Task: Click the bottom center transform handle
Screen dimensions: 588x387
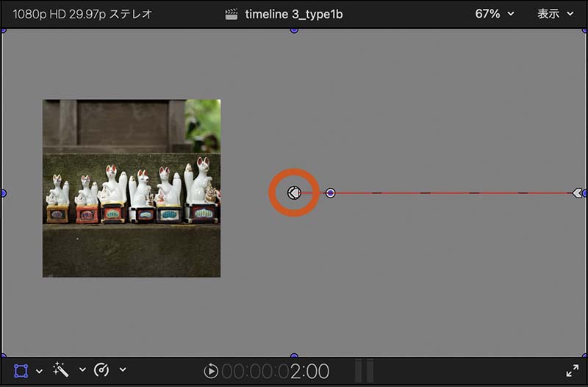Action: (294, 355)
